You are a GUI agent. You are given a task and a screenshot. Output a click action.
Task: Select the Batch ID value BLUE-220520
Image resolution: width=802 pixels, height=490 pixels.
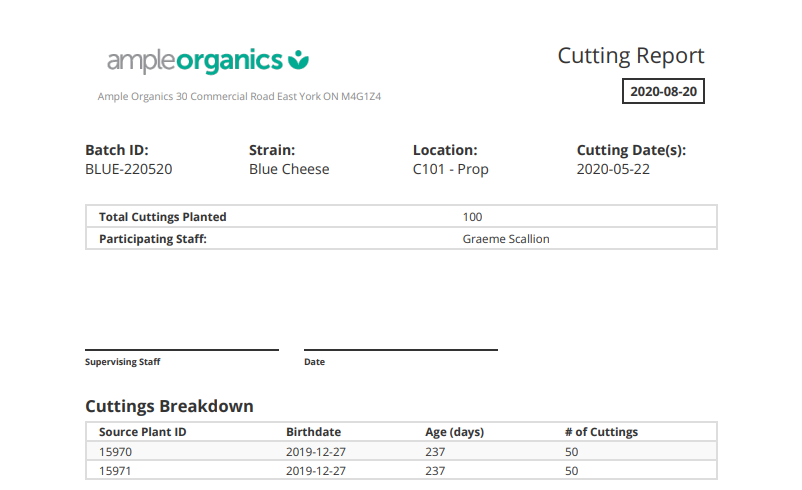128,169
